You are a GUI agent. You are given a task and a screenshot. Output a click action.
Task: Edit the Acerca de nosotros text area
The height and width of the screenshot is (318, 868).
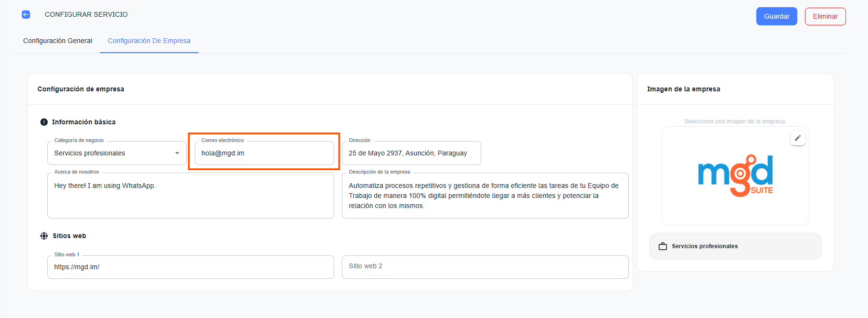click(x=191, y=196)
